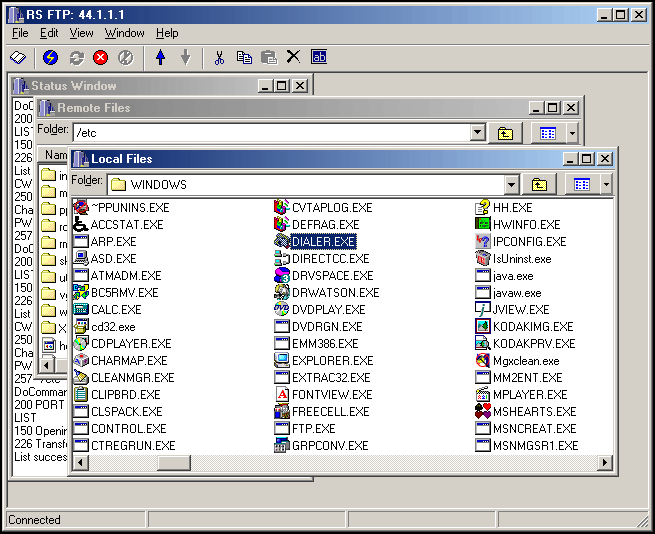
Task: Select the KODAKIMG.EXE icon
Action: pyautogui.click(x=482, y=326)
